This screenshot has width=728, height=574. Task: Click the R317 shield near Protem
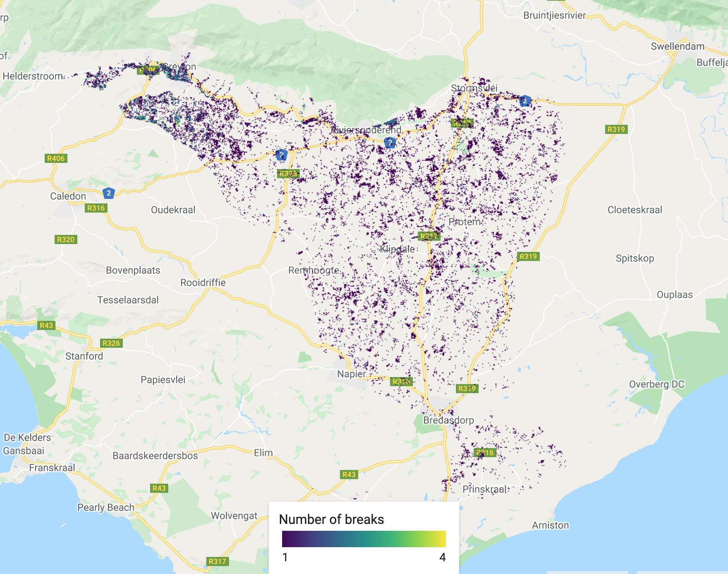click(x=429, y=236)
